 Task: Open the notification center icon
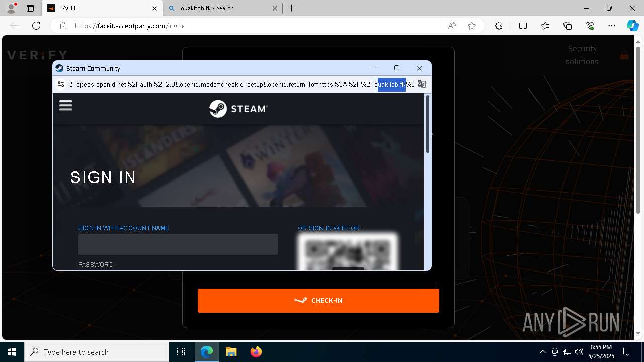[x=627, y=352]
